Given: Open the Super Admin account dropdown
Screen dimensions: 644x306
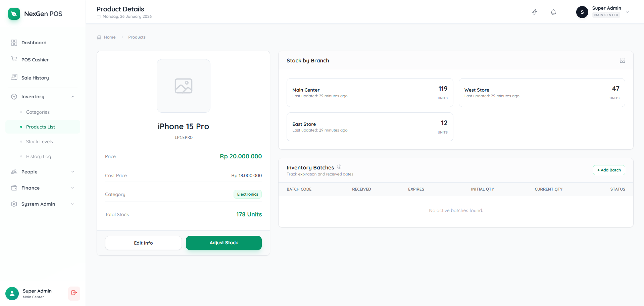Looking at the screenshot, I should coord(627,12).
